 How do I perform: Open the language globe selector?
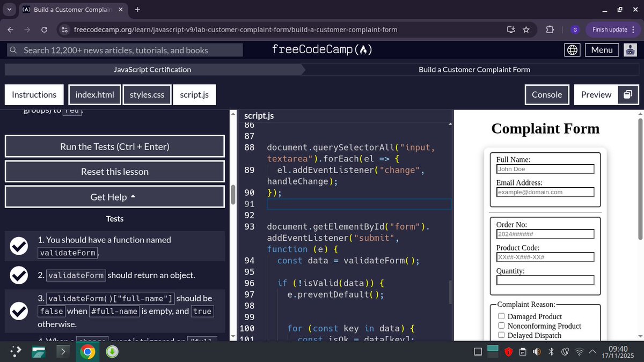click(573, 50)
